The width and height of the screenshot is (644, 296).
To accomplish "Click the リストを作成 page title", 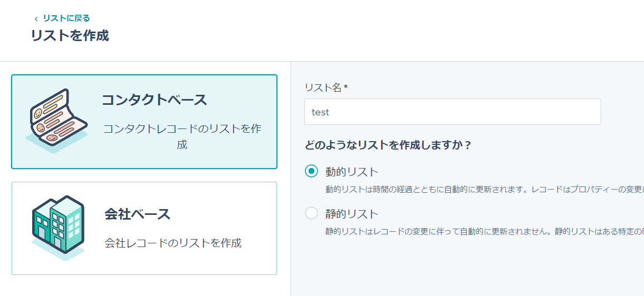I will pos(70,36).
